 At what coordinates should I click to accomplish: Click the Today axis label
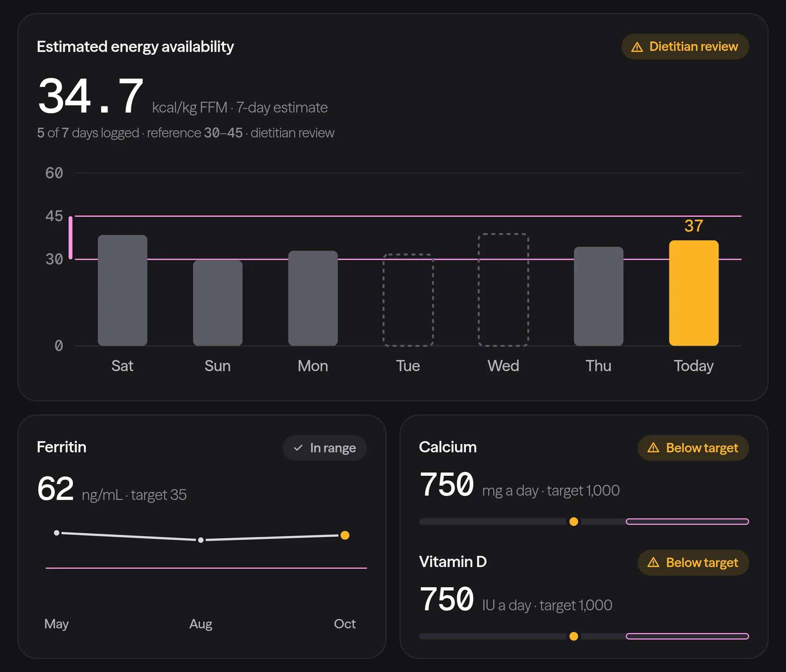(x=694, y=366)
